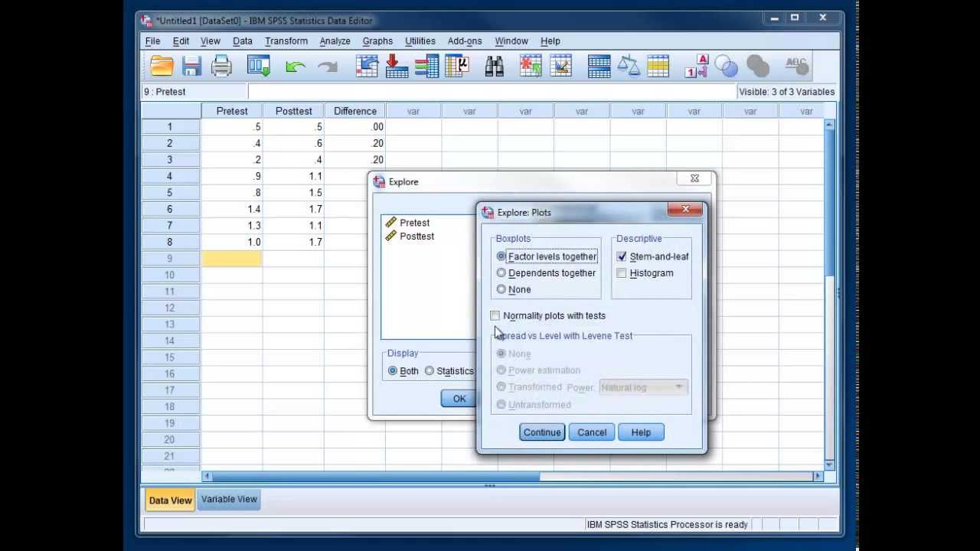This screenshot has width=980, height=551.
Task: Open the Variables info icon
Action: 426,67
